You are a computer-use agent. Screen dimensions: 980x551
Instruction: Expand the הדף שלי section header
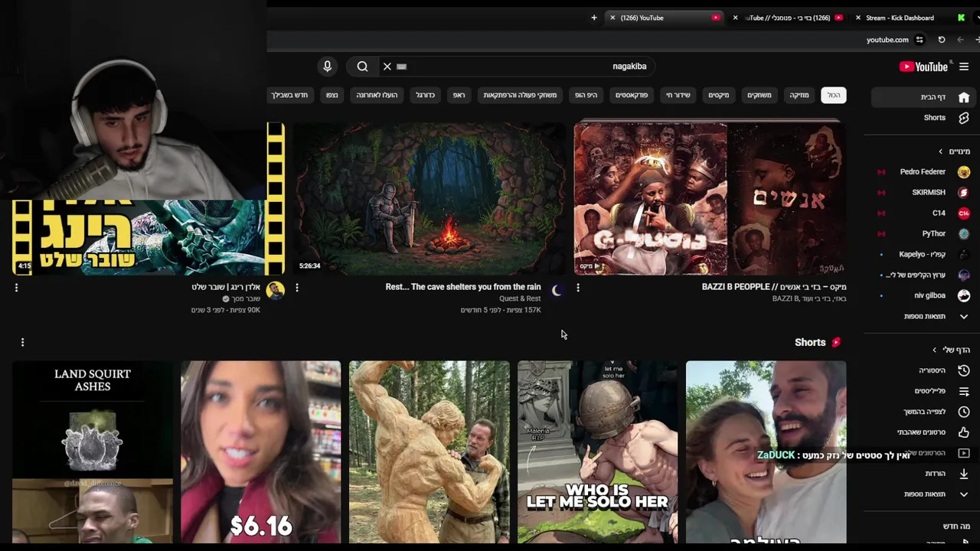coord(952,350)
